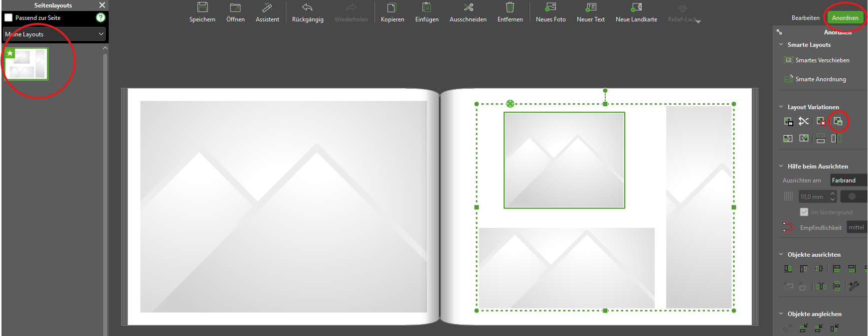
Task: Click Smartes Verschieben
Action: [822, 60]
